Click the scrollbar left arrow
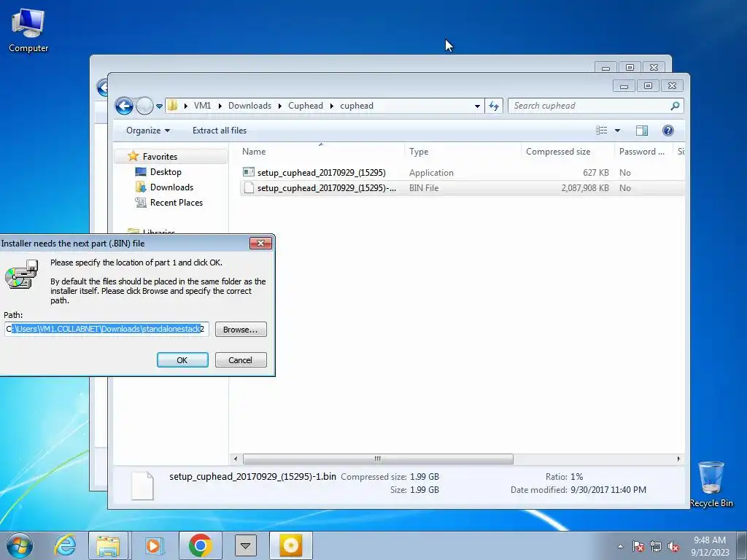This screenshot has width=747, height=560. point(236,459)
